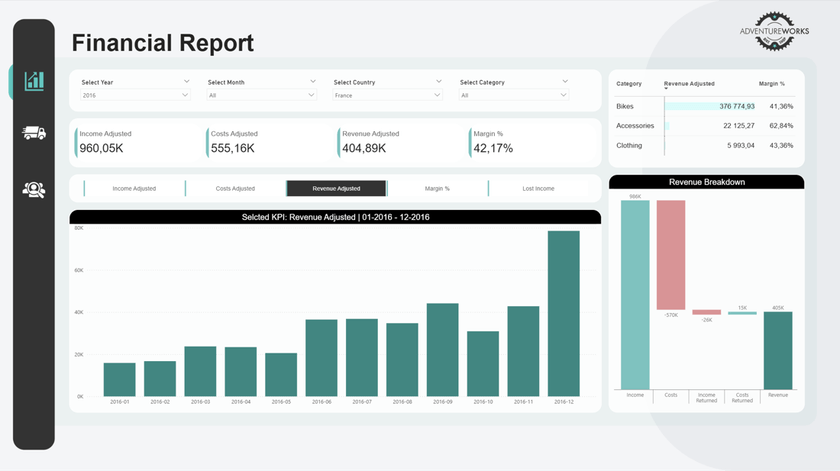Image resolution: width=840 pixels, height=471 pixels.
Task: Click the Revenue Adjusted 404,89K card
Action: pyautogui.click(x=399, y=143)
